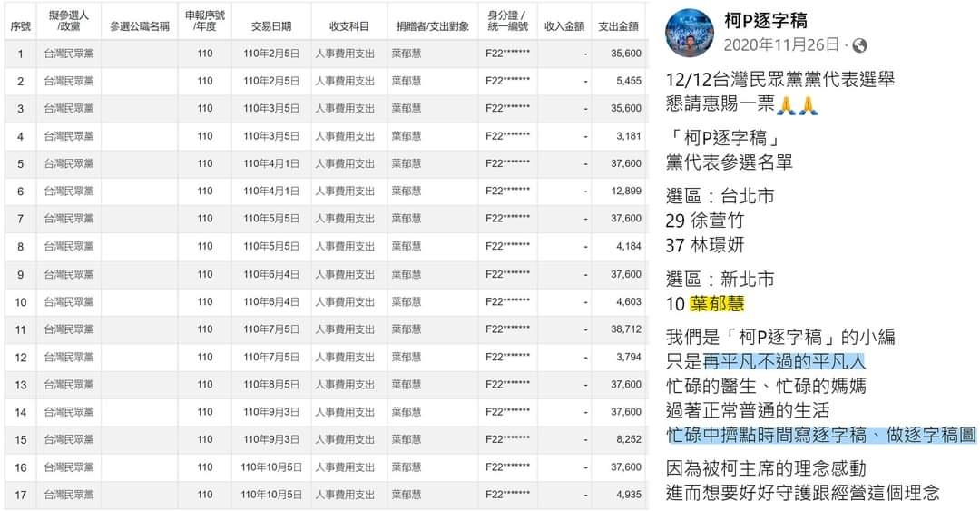Click the line 因為被柯主席的理念感動
This screenshot has height=511, width=980.
tap(766, 468)
